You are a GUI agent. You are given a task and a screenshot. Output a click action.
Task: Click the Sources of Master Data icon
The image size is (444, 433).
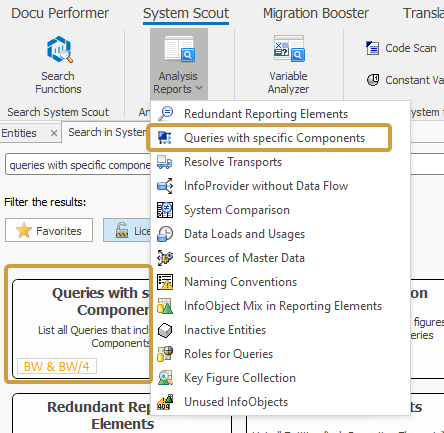[165, 258]
